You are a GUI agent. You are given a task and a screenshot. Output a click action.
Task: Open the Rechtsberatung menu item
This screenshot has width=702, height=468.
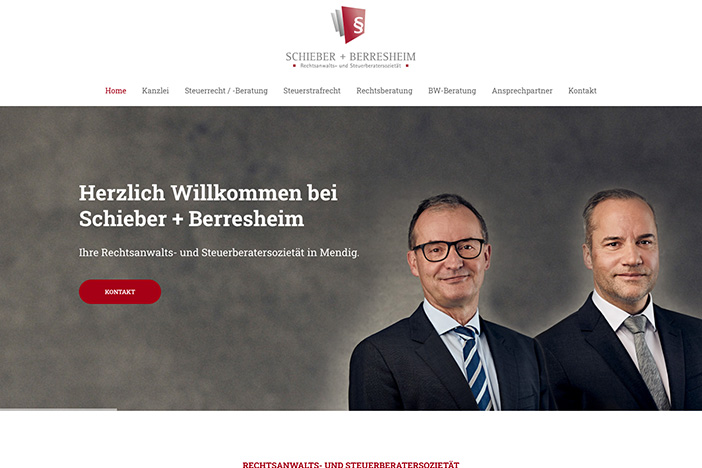click(384, 90)
